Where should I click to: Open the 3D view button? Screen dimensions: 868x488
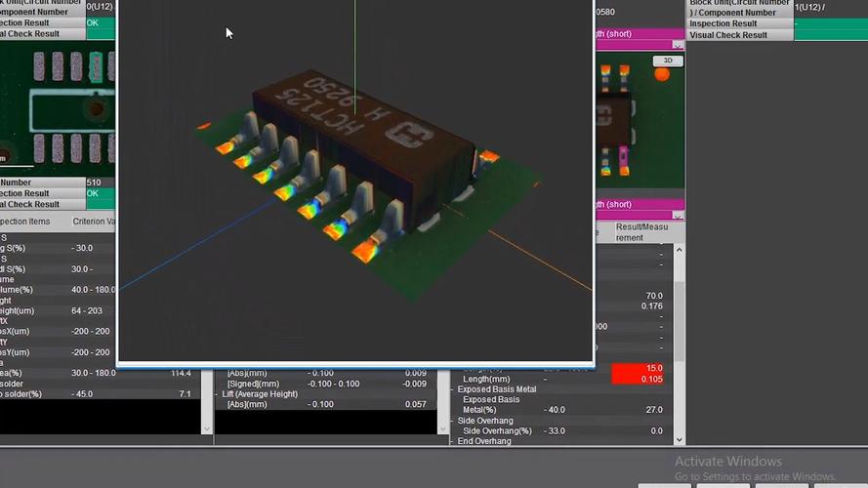(668, 61)
